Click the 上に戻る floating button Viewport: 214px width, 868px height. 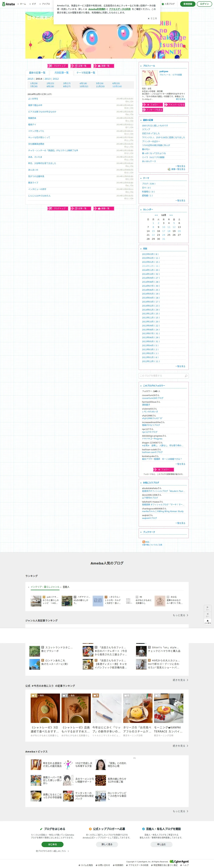[x=208, y=622]
